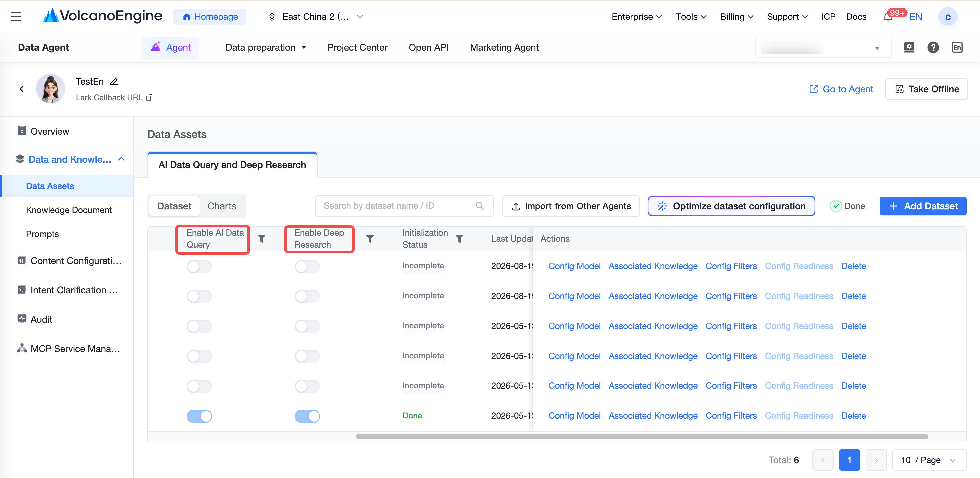The height and width of the screenshot is (478, 980).
Task: Focus the dataset name search field
Action: [x=404, y=206]
